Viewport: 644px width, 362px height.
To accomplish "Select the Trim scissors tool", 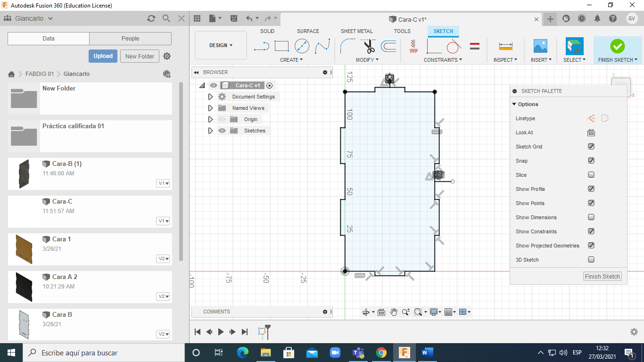I will (369, 46).
